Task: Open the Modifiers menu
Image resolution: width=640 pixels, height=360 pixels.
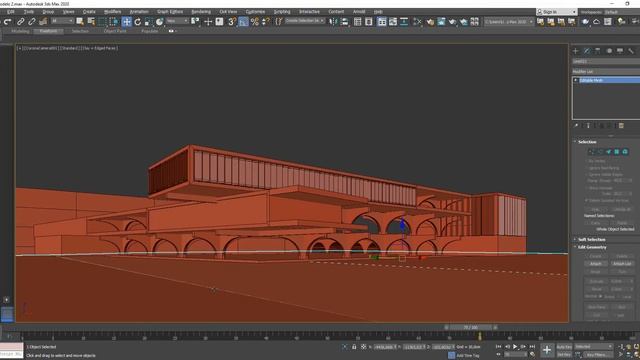Action: (112, 12)
